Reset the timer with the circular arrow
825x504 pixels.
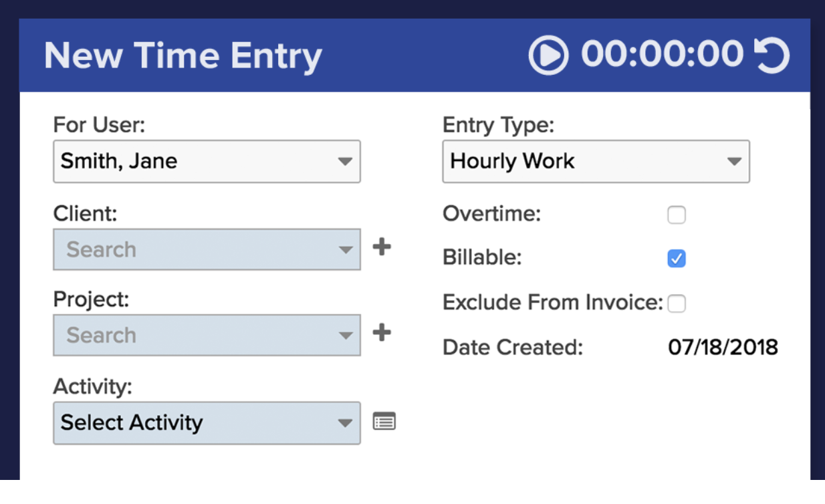772,55
